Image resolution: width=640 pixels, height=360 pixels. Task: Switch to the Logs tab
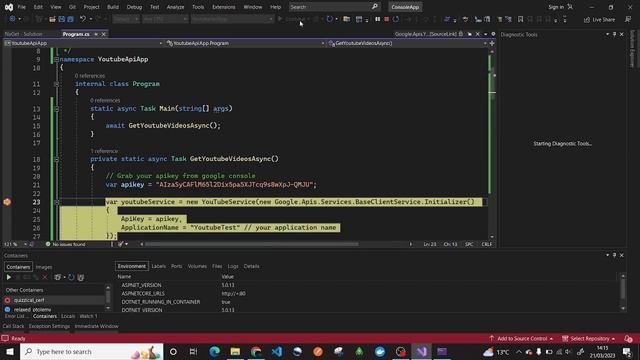(x=233, y=266)
